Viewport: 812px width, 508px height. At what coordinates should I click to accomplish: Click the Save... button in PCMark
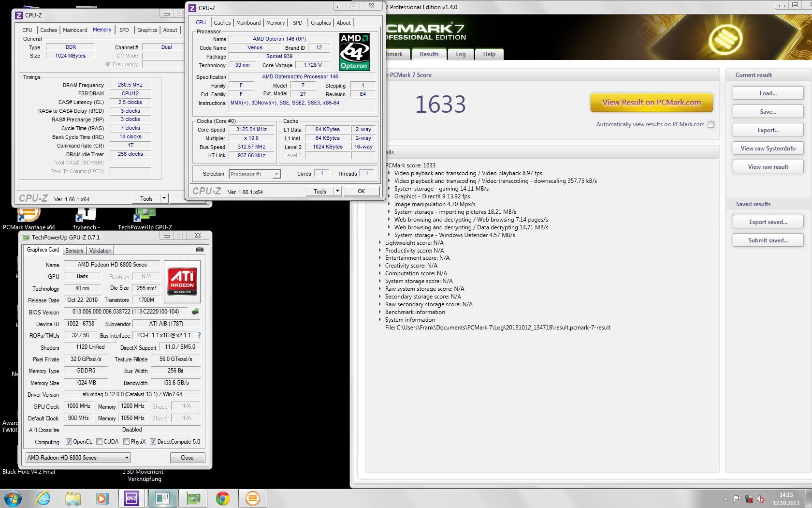tap(768, 112)
